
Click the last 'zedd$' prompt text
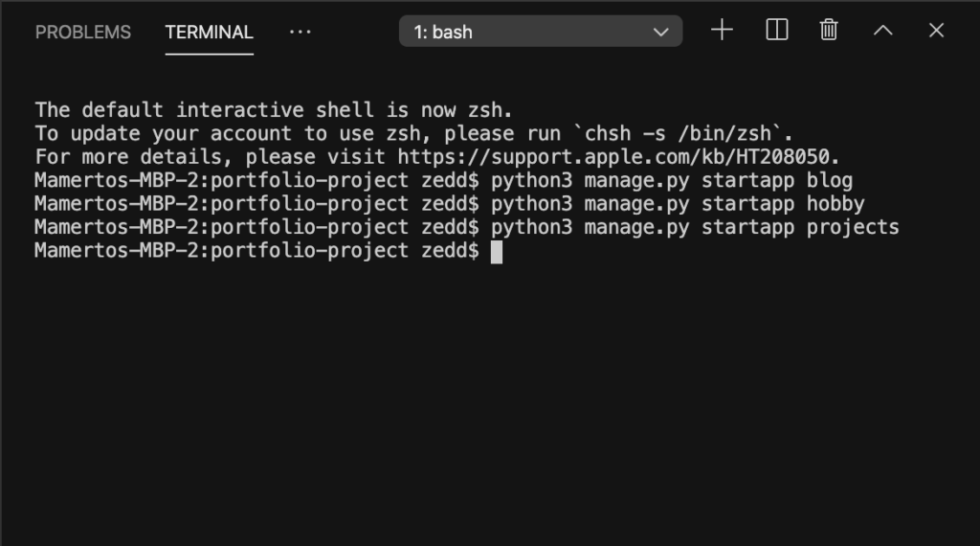(450, 251)
